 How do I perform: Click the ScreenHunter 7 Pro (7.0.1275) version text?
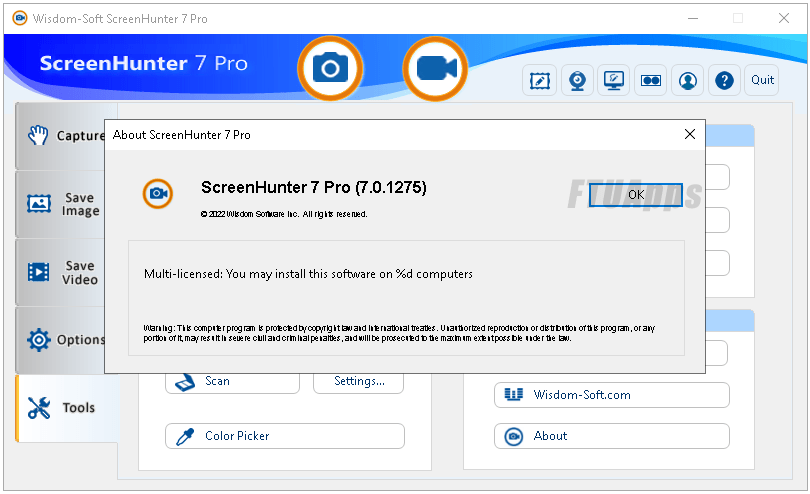(314, 187)
